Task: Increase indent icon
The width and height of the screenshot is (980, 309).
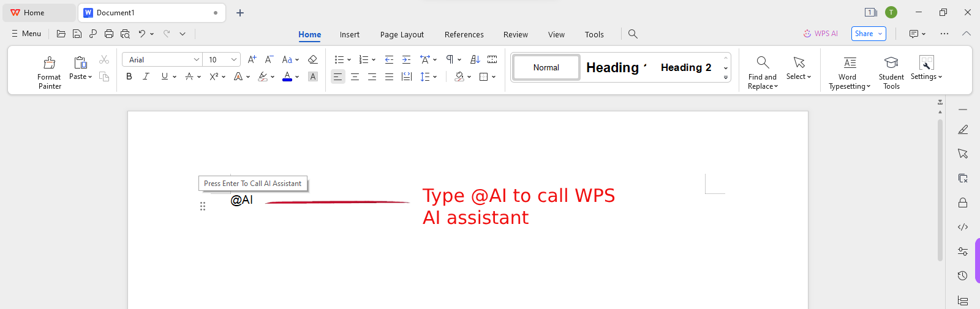Action: (x=406, y=59)
